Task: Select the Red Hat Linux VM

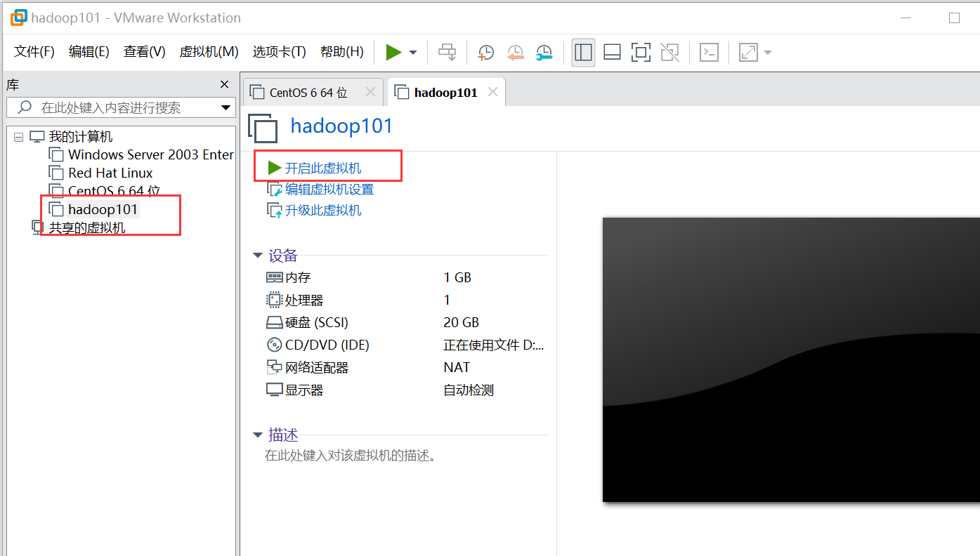Action: click(x=110, y=173)
